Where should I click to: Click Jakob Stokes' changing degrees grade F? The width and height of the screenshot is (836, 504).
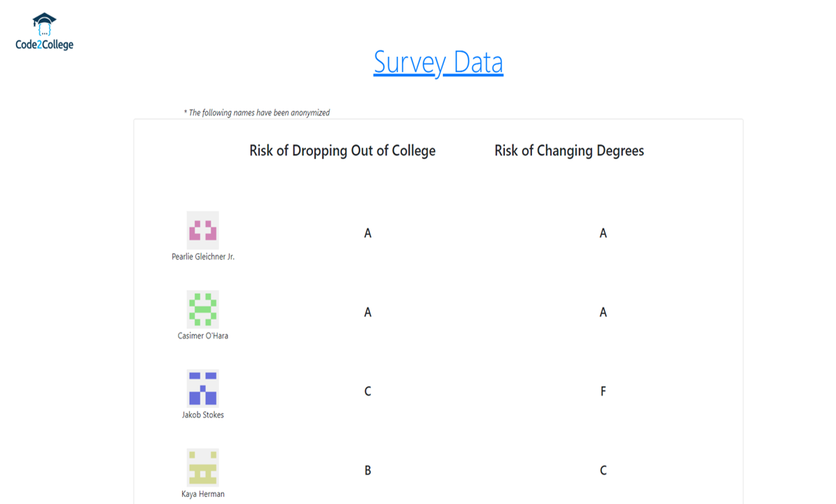pyautogui.click(x=603, y=391)
